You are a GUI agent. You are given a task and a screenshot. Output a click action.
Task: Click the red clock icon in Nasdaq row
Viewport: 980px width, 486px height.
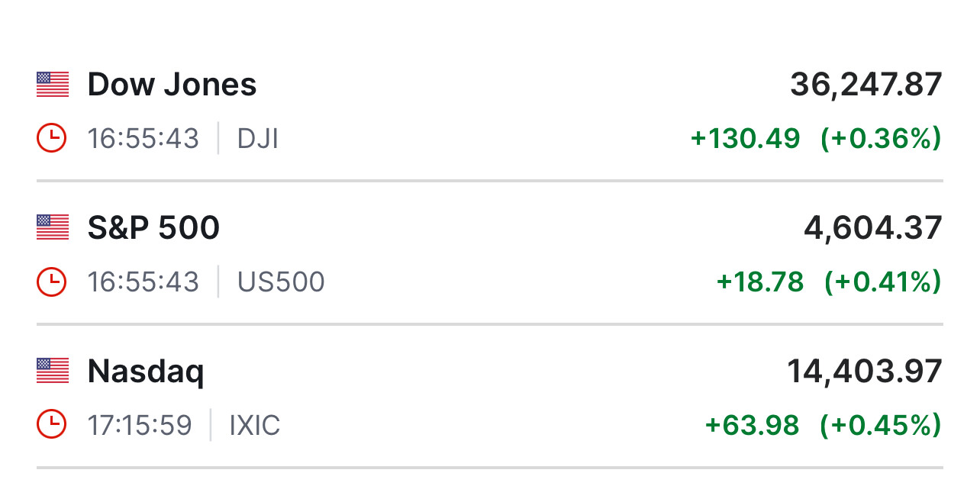point(52,425)
